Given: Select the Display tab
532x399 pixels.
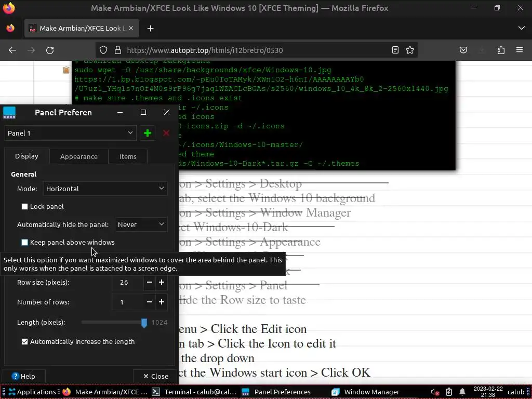Looking at the screenshot, I should click(x=27, y=156).
